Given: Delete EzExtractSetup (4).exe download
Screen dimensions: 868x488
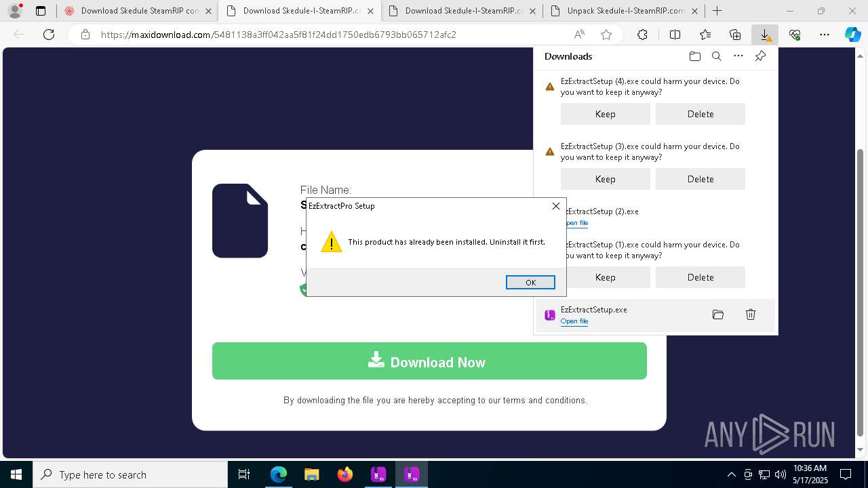Looking at the screenshot, I should [700, 114].
